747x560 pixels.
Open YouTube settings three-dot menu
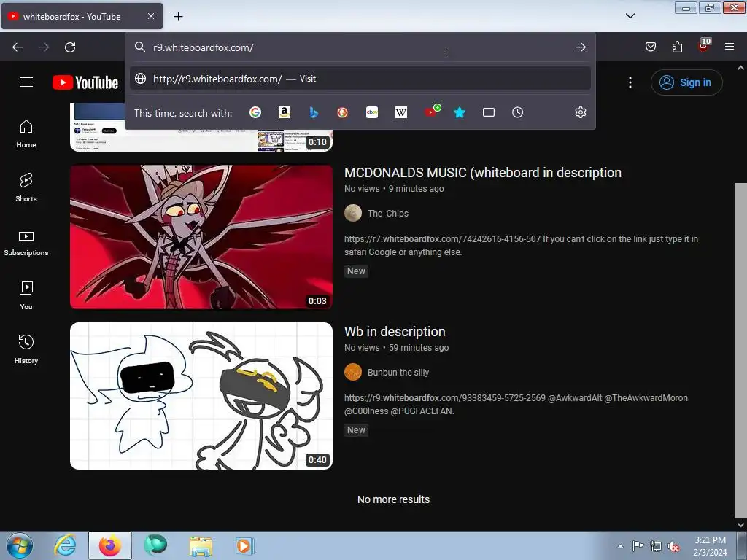point(630,82)
